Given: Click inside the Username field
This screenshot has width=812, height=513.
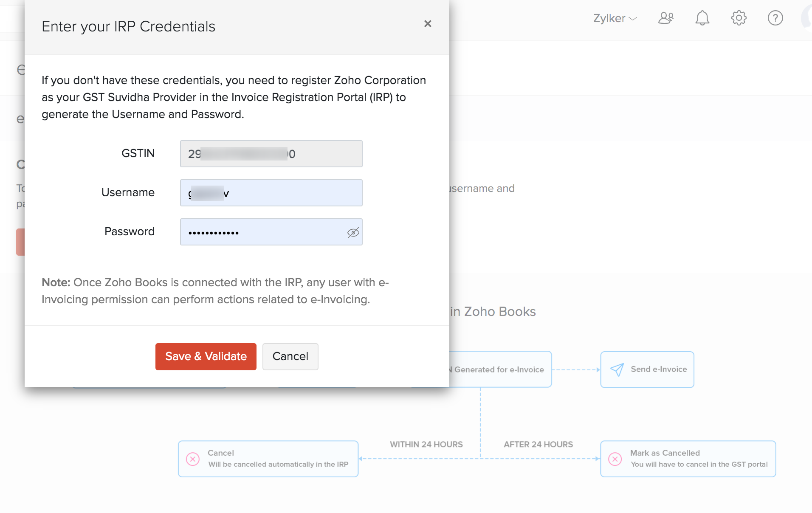Looking at the screenshot, I should [x=271, y=193].
